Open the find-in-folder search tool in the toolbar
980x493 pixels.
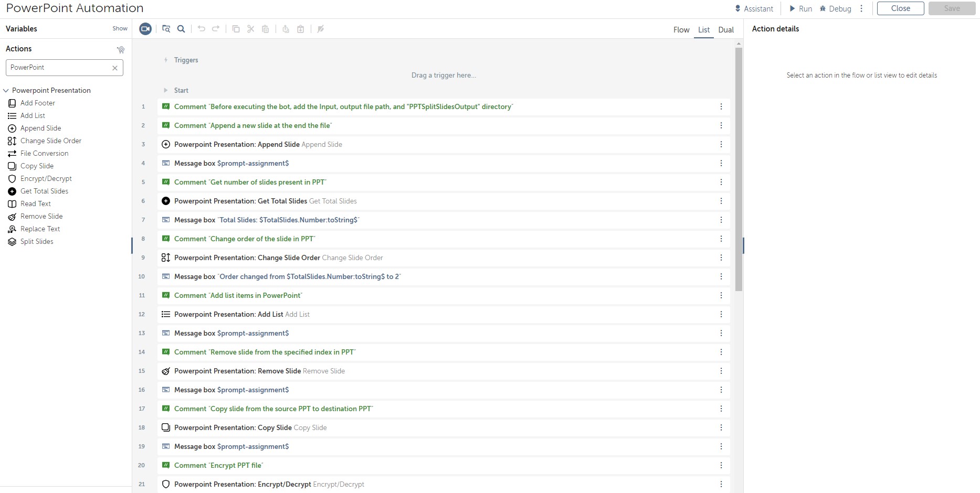tap(166, 29)
